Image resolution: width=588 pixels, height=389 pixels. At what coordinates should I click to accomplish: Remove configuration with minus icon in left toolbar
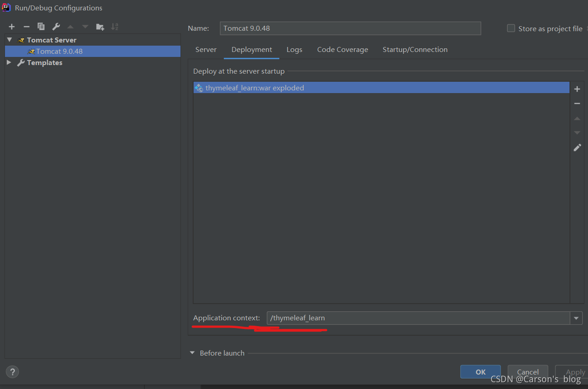pyautogui.click(x=26, y=27)
